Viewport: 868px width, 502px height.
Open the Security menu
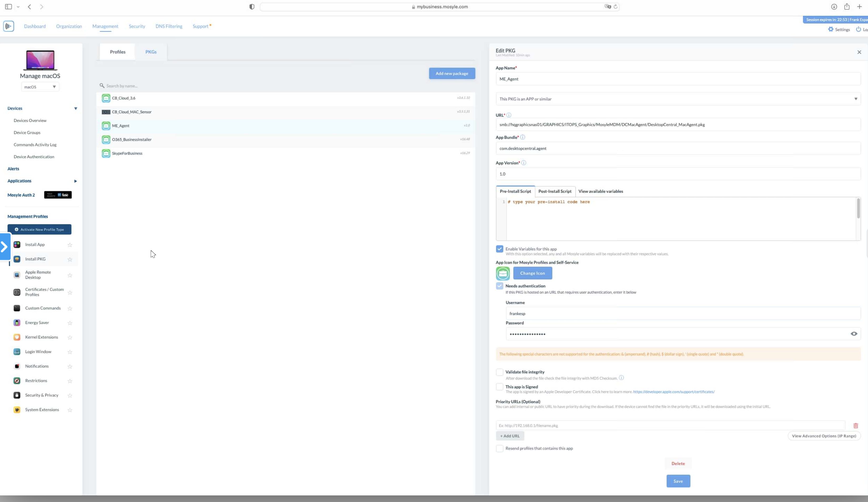pyautogui.click(x=137, y=26)
